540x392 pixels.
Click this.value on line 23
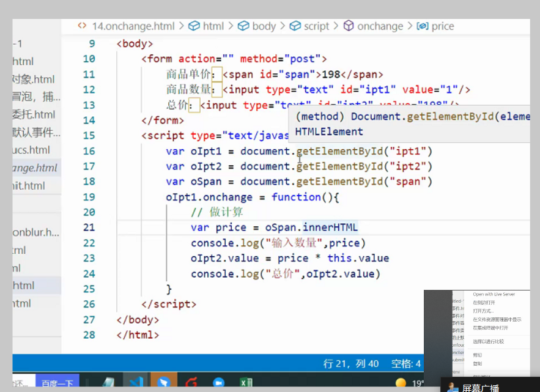tap(358, 258)
